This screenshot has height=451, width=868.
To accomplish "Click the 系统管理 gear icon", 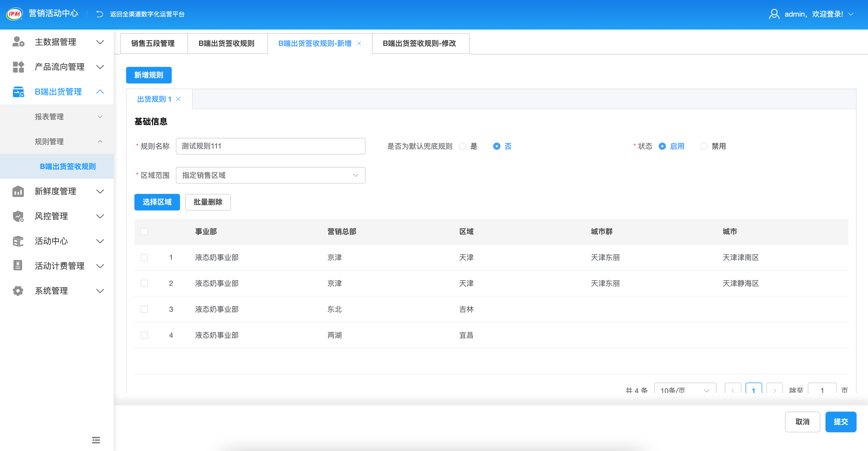I will [x=18, y=291].
